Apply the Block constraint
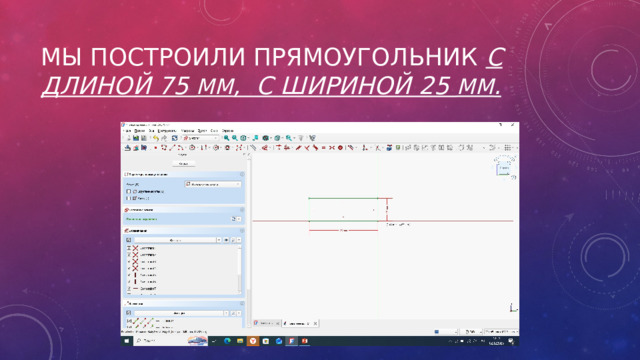 340,148
